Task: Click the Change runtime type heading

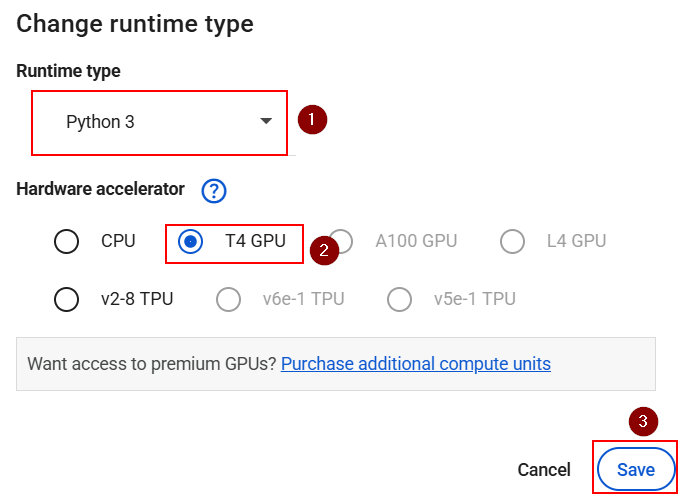Action: coord(135,25)
